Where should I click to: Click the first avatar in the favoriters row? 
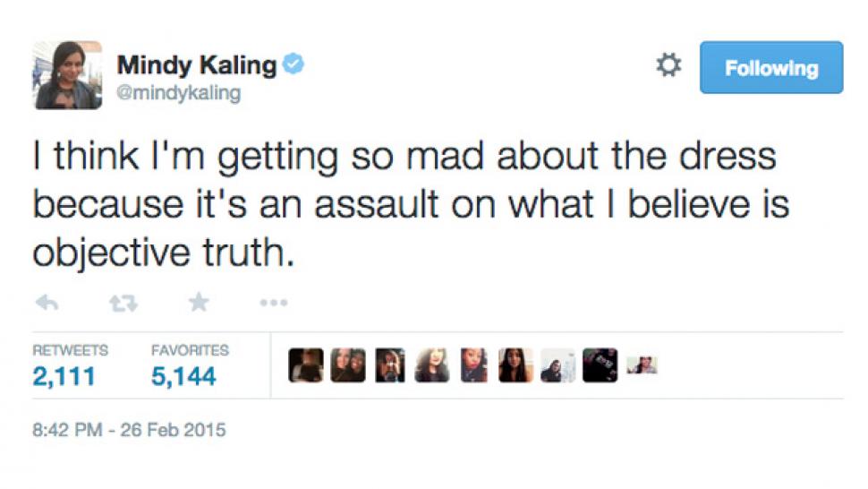click(306, 365)
